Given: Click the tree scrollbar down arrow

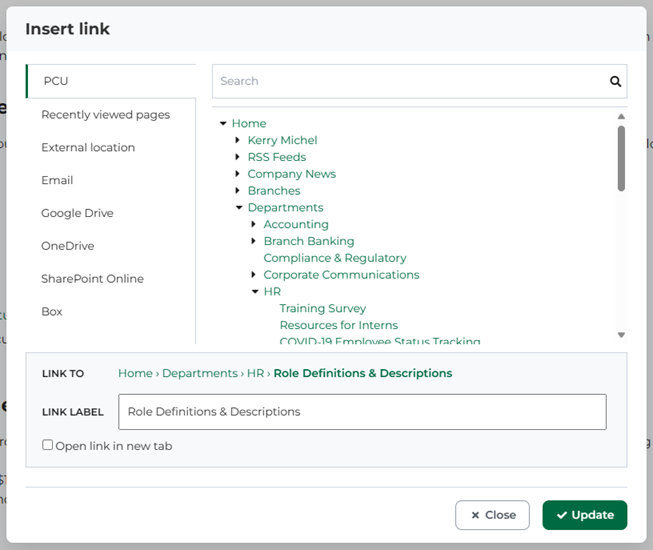Looking at the screenshot, I should tap(621, 335).
